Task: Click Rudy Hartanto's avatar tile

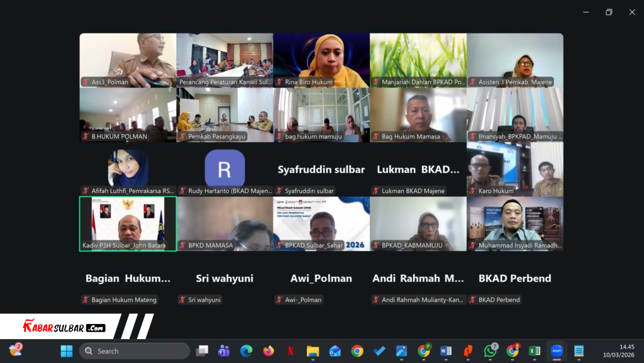Action: tap(225, 169)
